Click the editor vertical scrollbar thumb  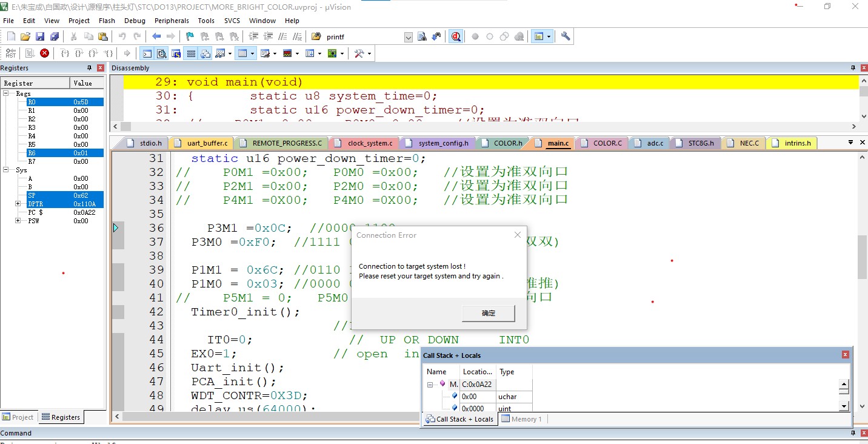[x=863, y=257]
